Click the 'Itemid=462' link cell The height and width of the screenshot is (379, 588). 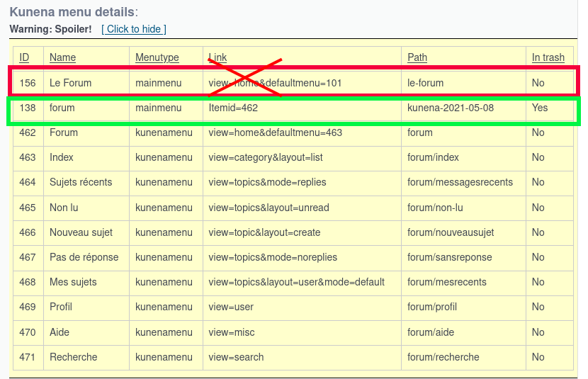(x=234, y=108)
